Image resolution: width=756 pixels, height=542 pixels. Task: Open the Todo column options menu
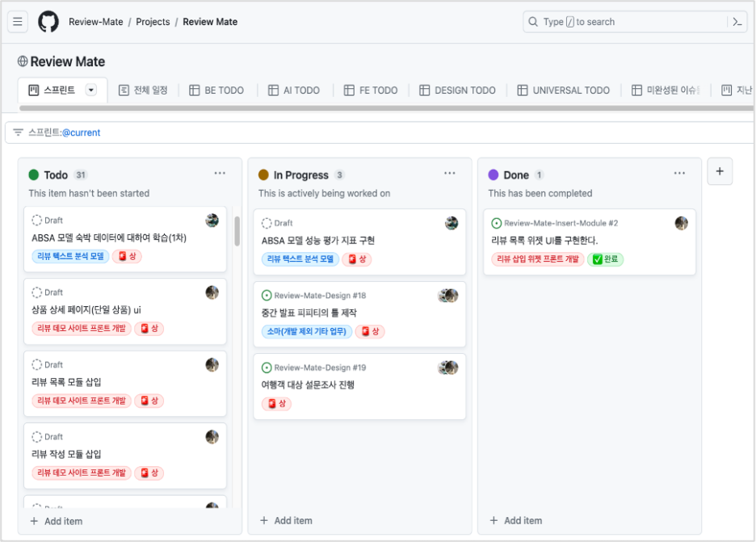pyautogui.click(x=220, y=174)
